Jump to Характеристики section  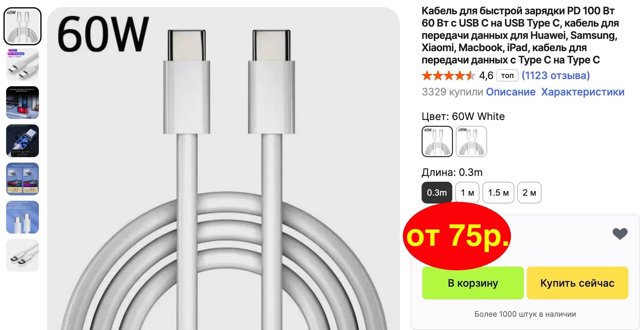click(583, 92)
